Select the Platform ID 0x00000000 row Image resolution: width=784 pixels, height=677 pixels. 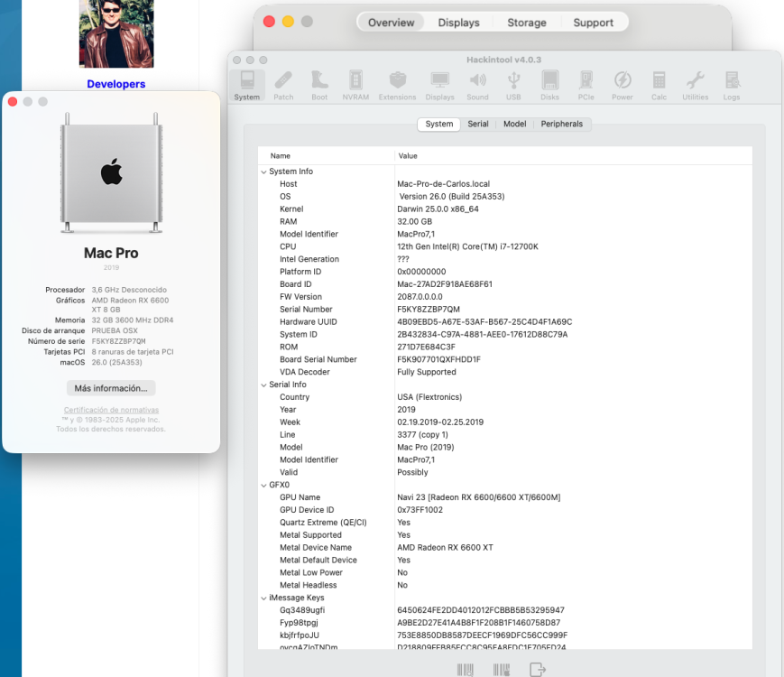(x=505, y=272)
